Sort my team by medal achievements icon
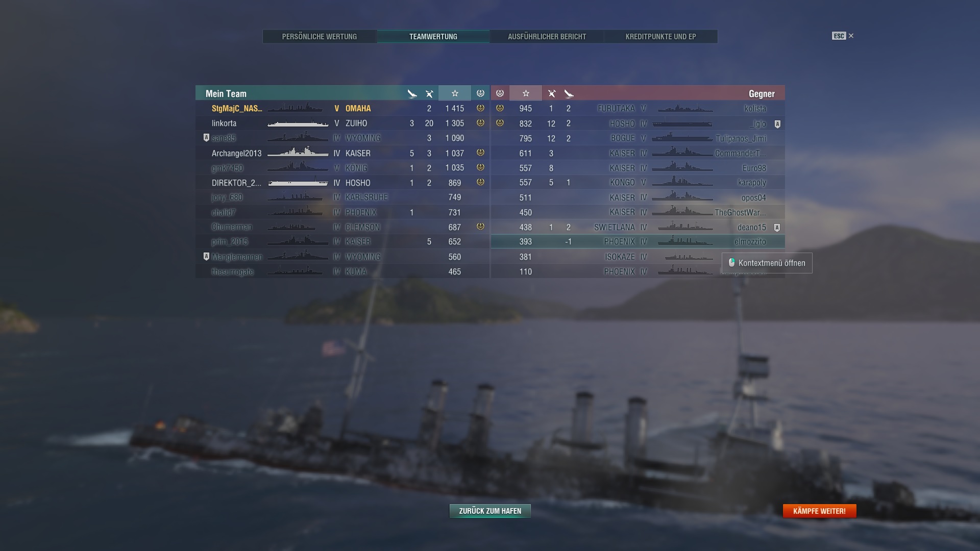Image resolution: width=980 pixels, height=551 pixels. pos(480,93)
